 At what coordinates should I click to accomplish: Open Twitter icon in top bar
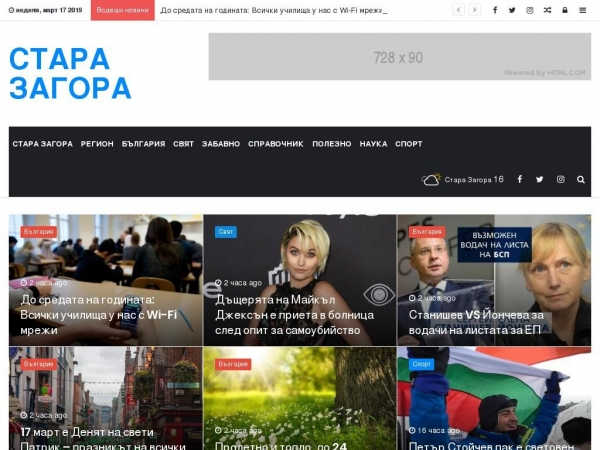coord(512,10)
